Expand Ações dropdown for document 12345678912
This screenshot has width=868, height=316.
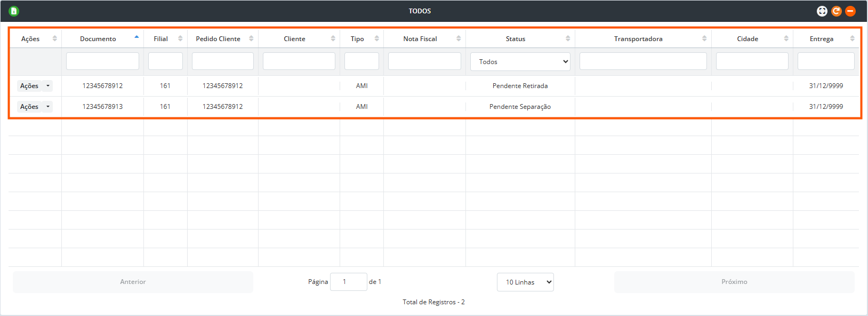pos(48,86)
